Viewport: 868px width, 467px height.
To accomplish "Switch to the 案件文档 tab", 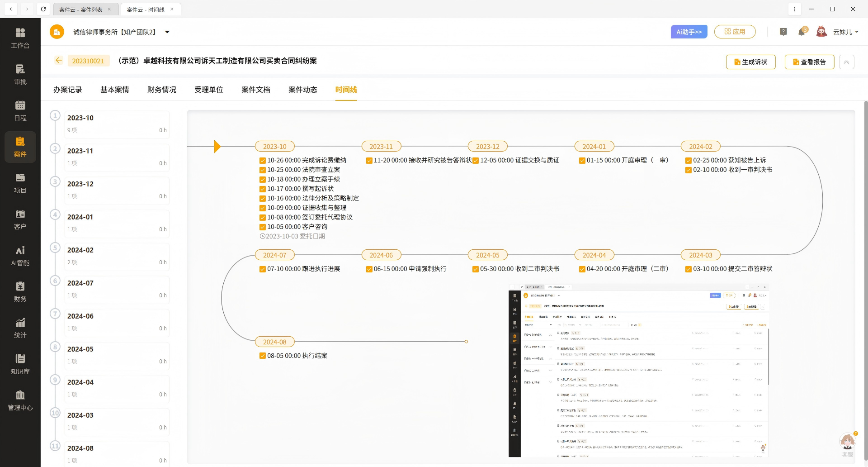I will 255,90.
